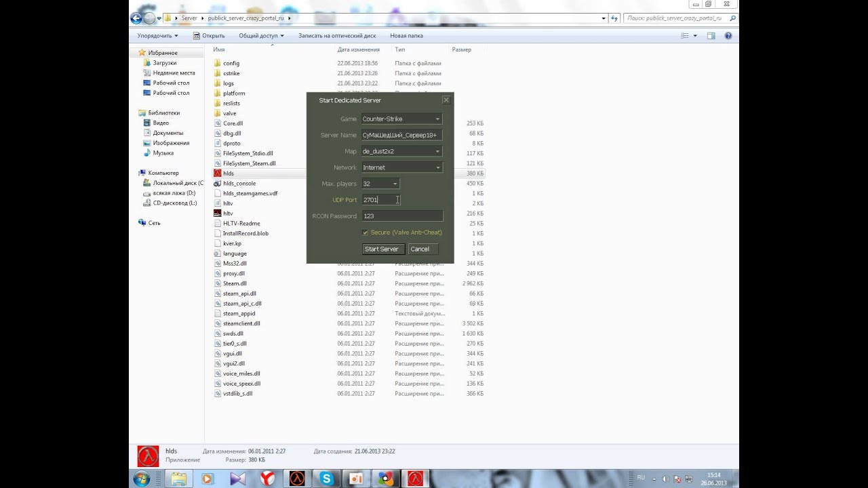868x488 pixels.
Task: Select the platform folder icon
Action: (x=218, y=93)
